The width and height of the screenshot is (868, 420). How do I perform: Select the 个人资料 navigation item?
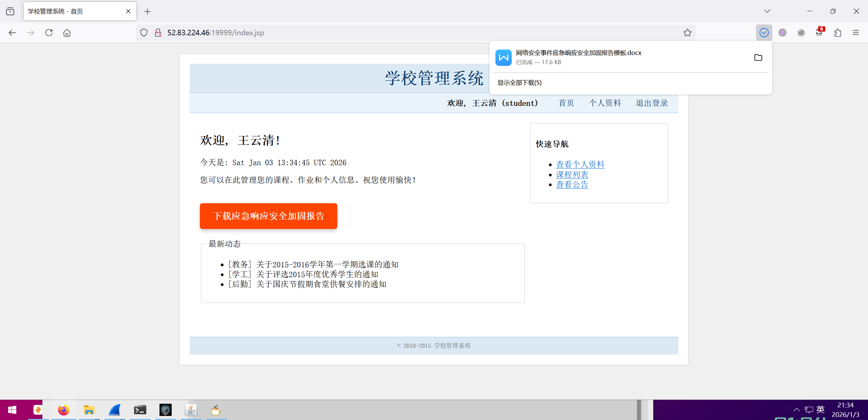(x=605, y=103)
